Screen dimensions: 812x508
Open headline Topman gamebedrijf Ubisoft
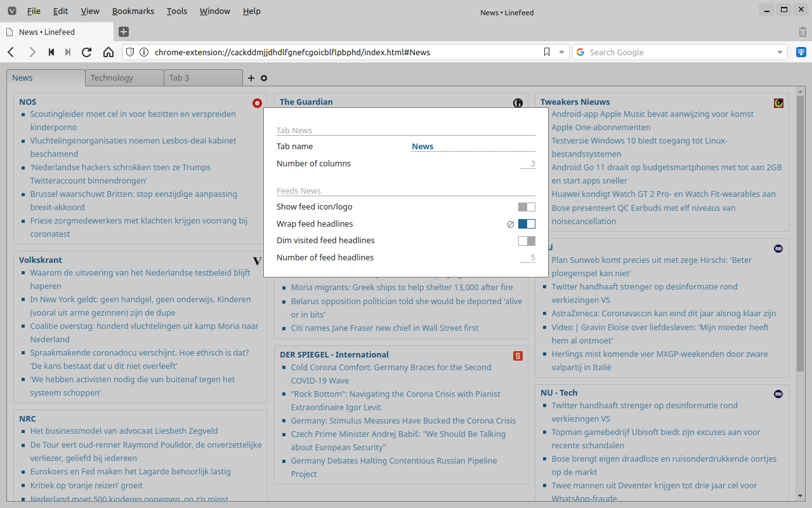[656, 438]
